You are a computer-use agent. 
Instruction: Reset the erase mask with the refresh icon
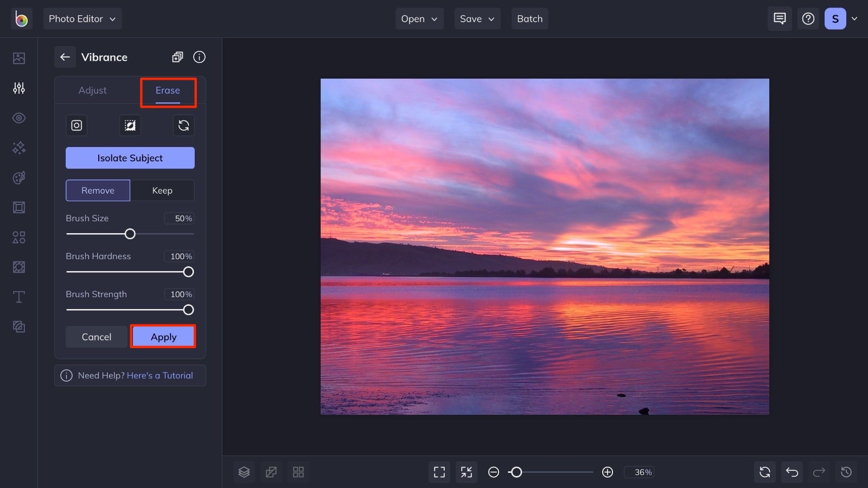184,125
